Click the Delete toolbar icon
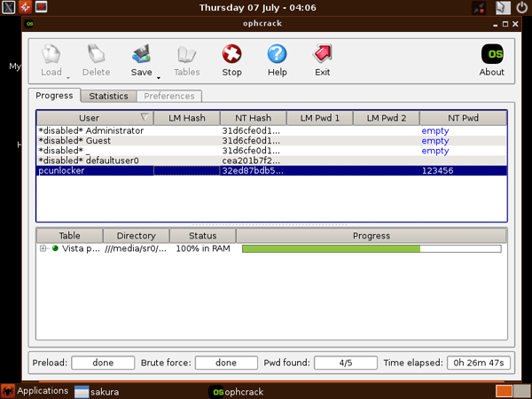Viewport: 532px width, 399px height. pyautogui.click(x=96, y=57)
